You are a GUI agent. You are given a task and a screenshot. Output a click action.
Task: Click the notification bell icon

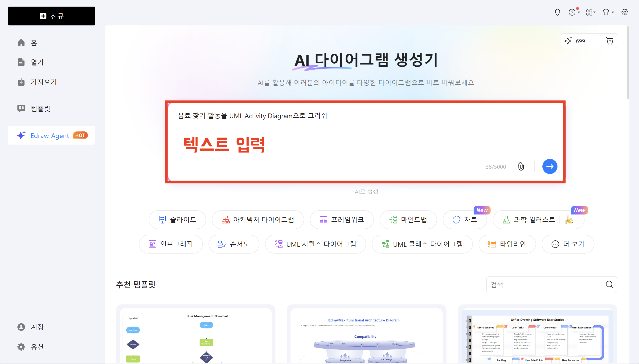tap(557, 12)
